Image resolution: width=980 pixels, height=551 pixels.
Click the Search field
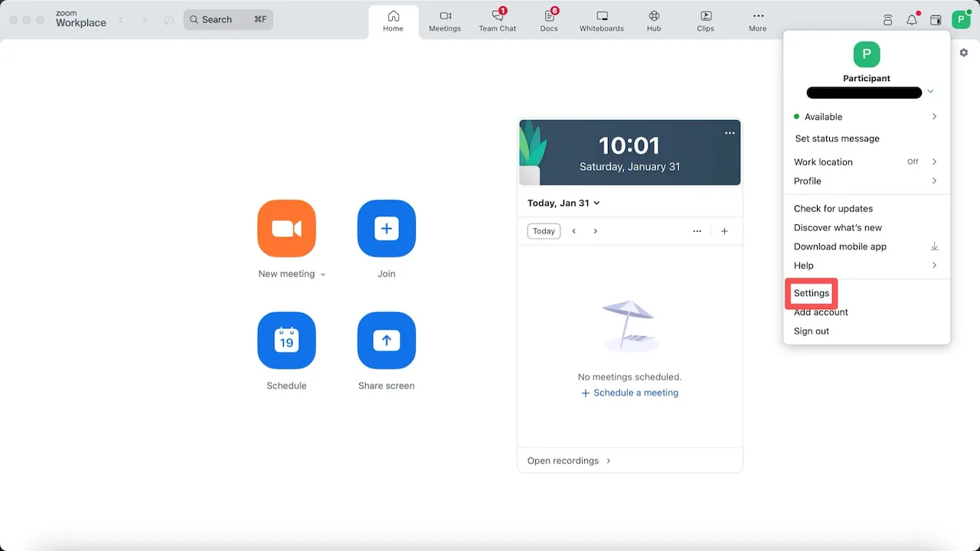tap(228, 20)
